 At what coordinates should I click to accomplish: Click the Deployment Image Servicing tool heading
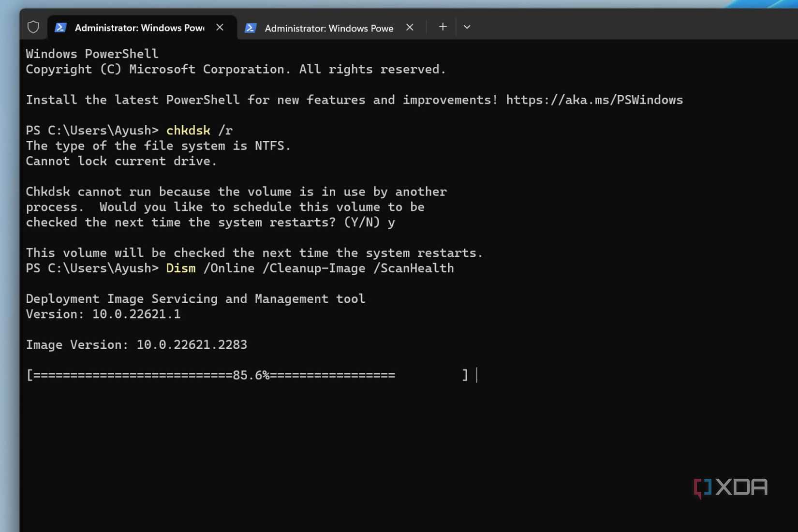(x=195, y=298)
